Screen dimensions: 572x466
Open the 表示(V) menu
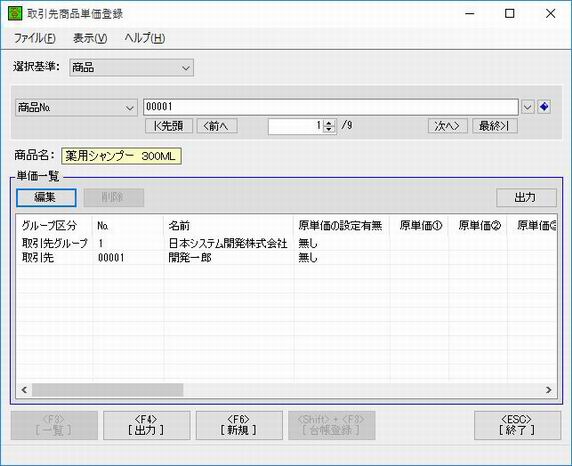point(90,38)
